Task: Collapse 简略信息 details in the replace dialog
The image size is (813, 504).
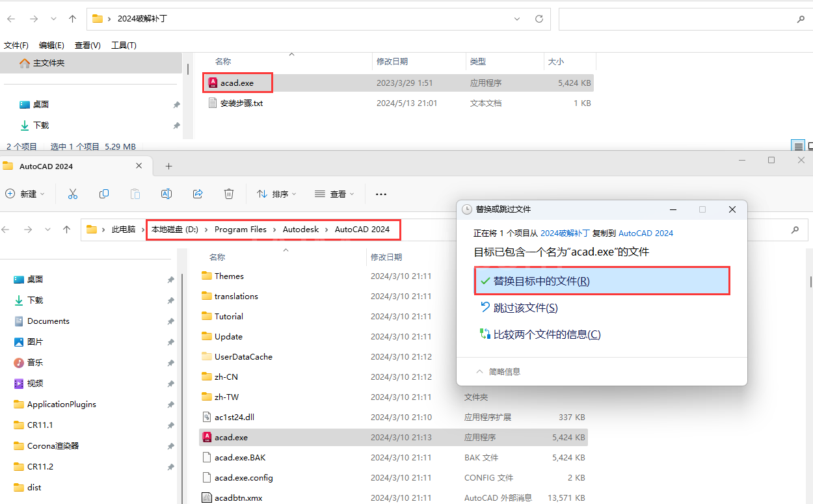Action: pyautogui.click(x=499, y=372)
